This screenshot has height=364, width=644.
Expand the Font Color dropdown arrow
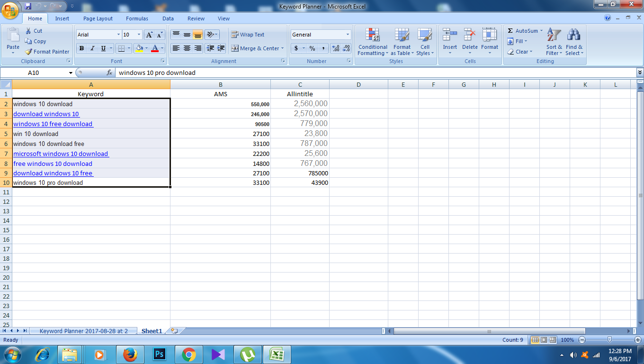pyautogui.click(x=162, y=48)
